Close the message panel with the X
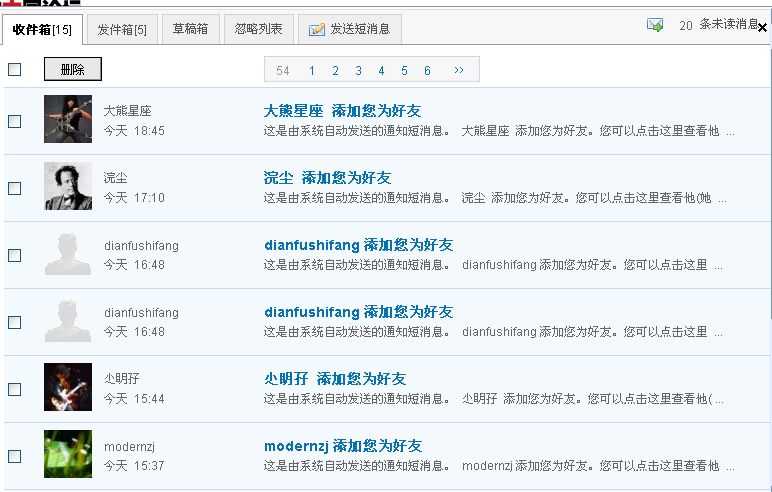 coord(762,28)
